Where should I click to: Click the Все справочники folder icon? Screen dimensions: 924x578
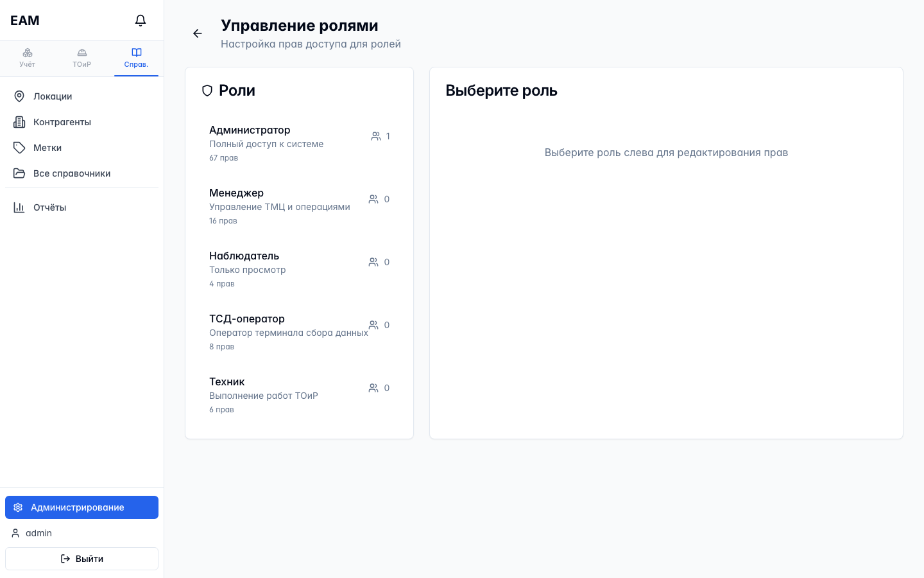[19, 173]
